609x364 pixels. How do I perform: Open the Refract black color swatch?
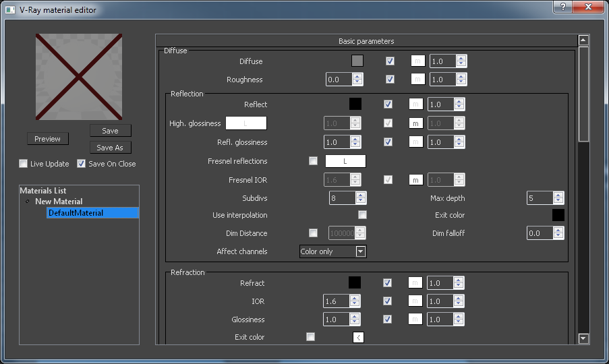click(355, 282)
